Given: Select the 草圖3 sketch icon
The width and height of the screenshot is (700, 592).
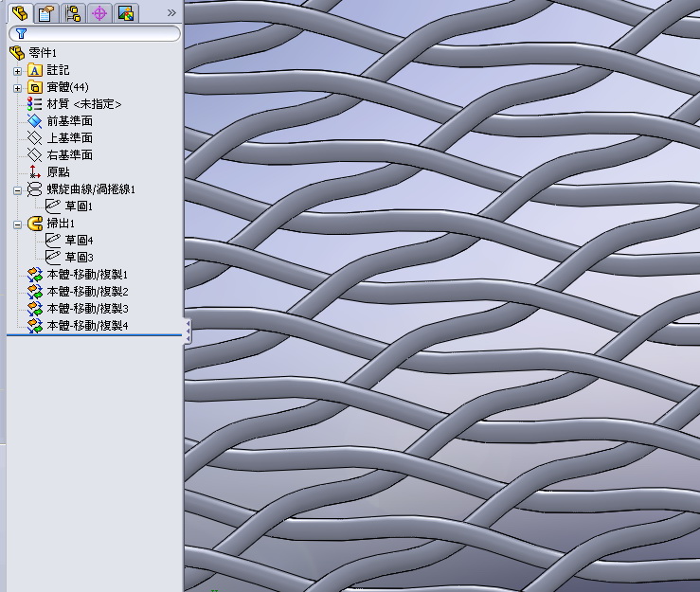Looking at the screenshot, I should click(53, 257).
